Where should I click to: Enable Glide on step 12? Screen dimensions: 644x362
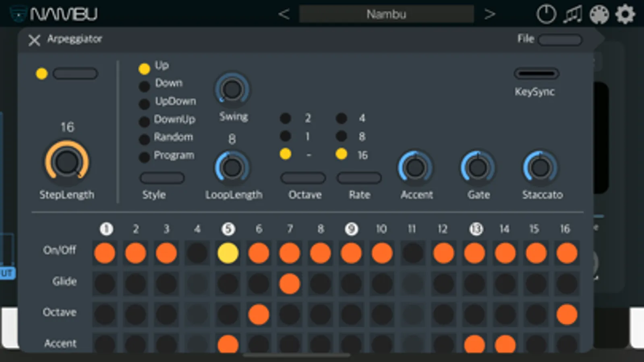pyautogui.click(x=443, y=284)
